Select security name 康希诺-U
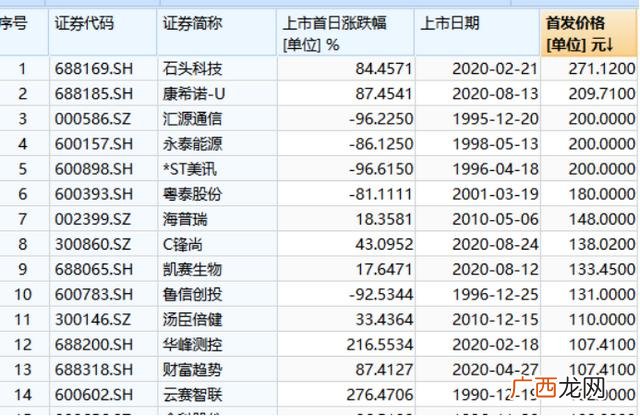Image resolution: width=640 pixels, height=416 pixels. (x=194, y=94)
